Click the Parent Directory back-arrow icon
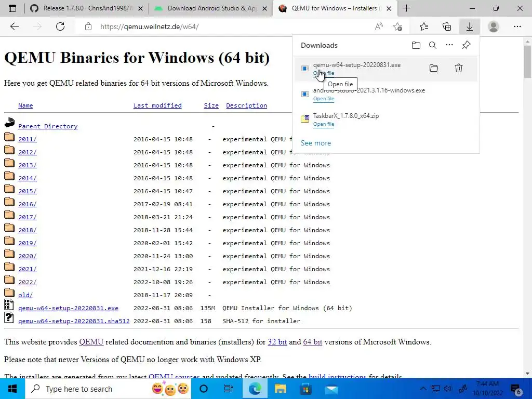 (x=9, y=123)
